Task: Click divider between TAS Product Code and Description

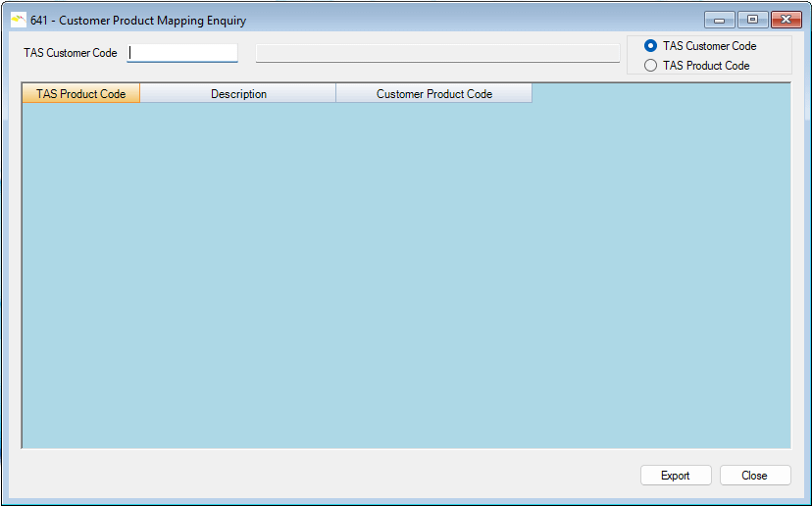Action: tap(140, 94)
